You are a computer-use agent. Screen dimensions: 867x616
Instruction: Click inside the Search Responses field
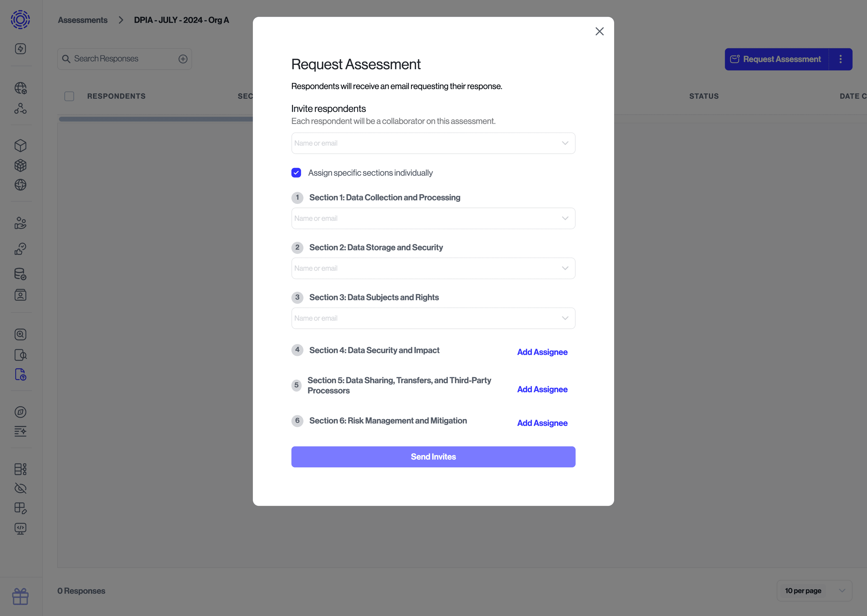[114, 59]
